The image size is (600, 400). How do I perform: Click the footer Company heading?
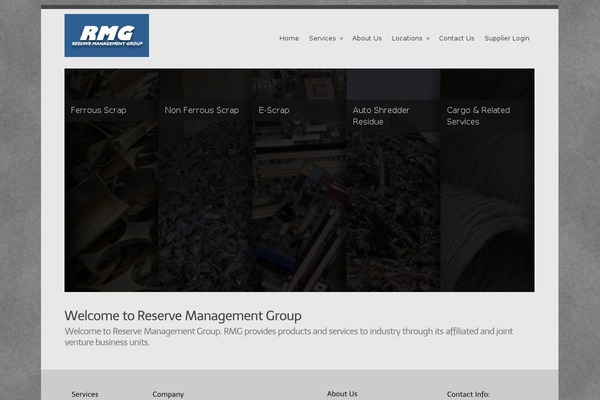[x=168, y=394]
